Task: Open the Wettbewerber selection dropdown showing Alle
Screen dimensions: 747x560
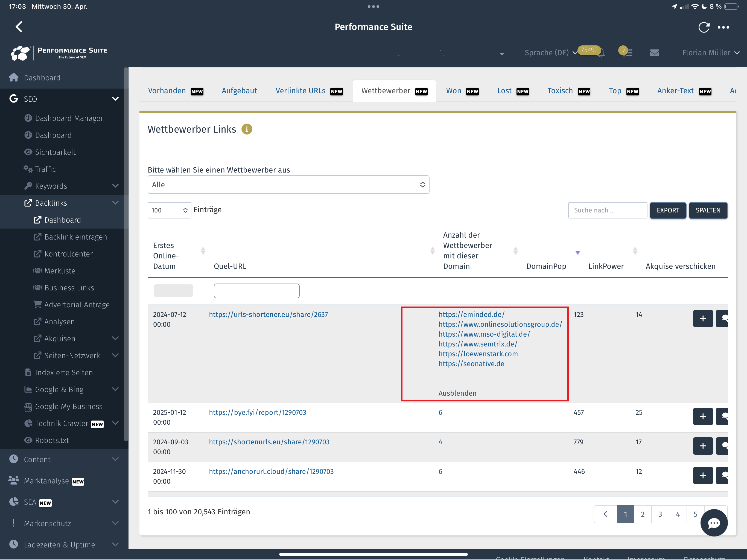Action: click(x=288, y=184)
